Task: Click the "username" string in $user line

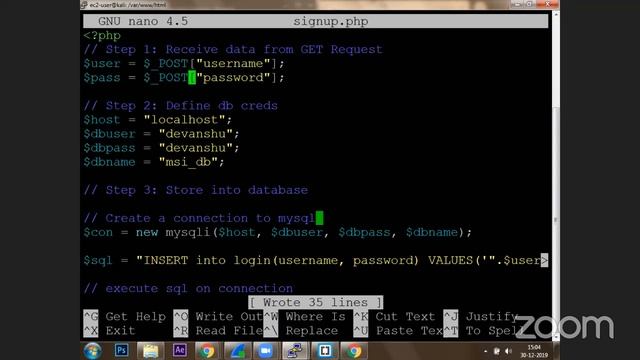Action: click(x=233, y=64)
